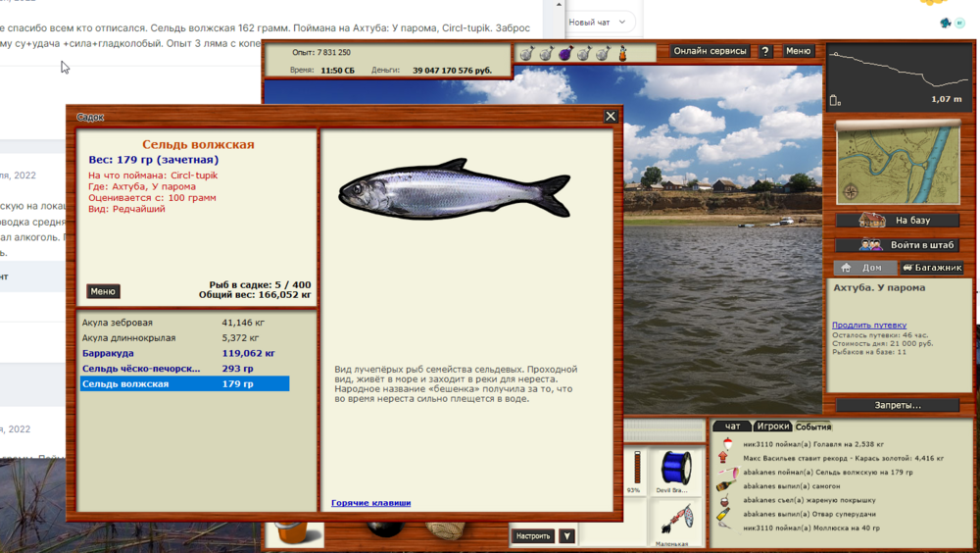Click the На базу button
This screenshot has height=553, width=980.
pos(898,221)
